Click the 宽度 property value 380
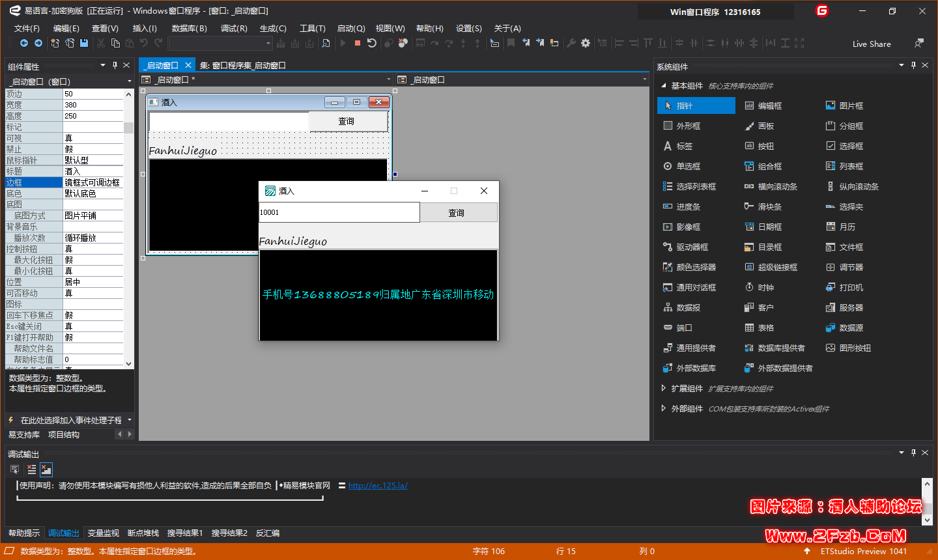938x560 pixels. tap(93, 105)
